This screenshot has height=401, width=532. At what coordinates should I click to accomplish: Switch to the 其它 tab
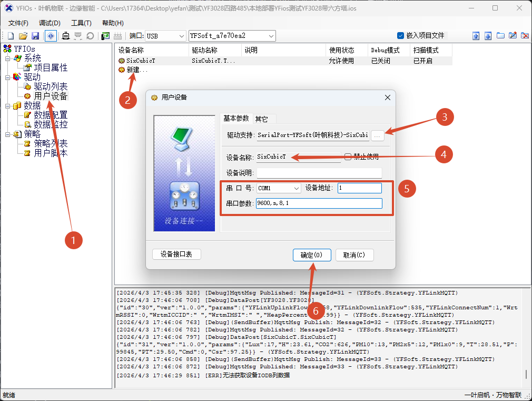(261, 119)
